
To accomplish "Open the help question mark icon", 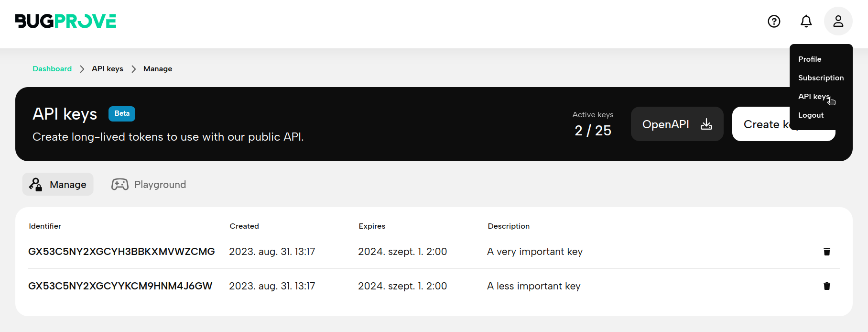I will pyautogui.click(x=774, y=21).
